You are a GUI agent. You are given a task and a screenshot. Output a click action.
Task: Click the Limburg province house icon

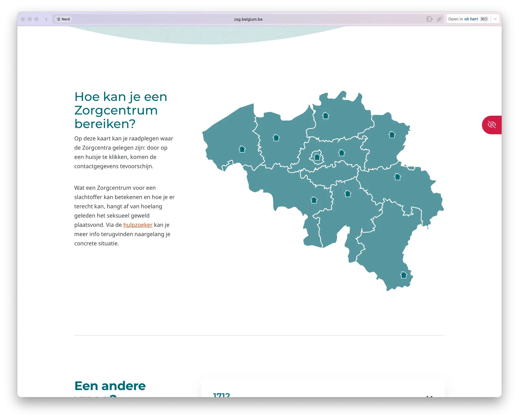[392, 135]
